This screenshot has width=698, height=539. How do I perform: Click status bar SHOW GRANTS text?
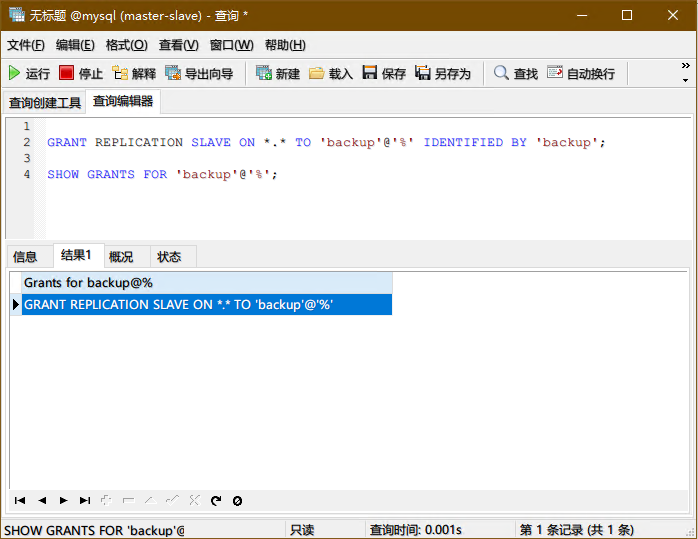(x=94, y=531)
